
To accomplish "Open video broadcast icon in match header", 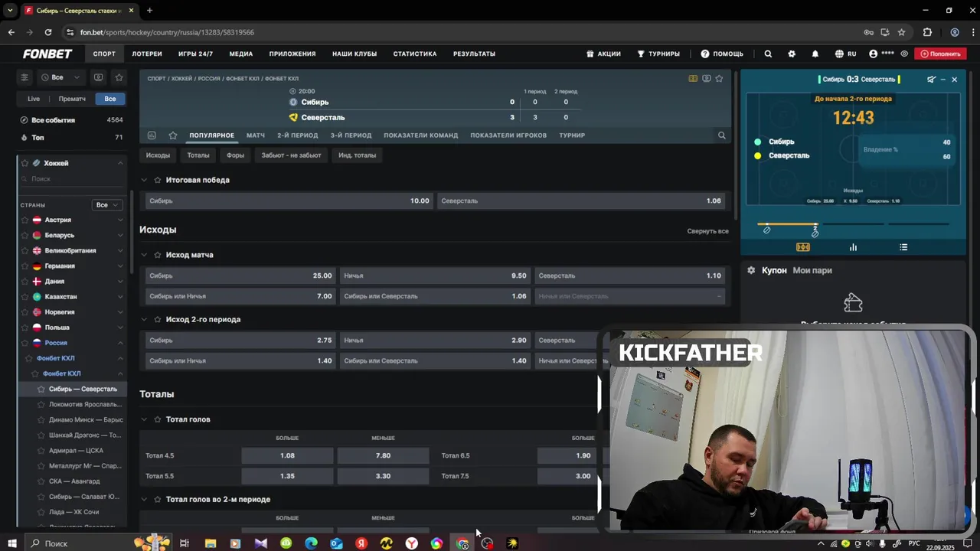I will 706,78.
